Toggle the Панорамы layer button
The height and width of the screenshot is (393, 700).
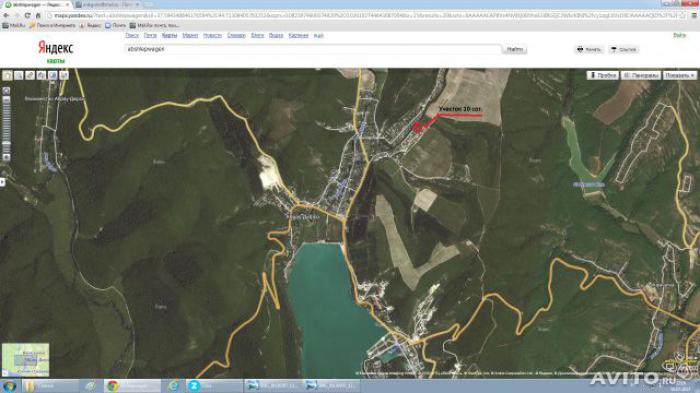(x=641, y=75)
